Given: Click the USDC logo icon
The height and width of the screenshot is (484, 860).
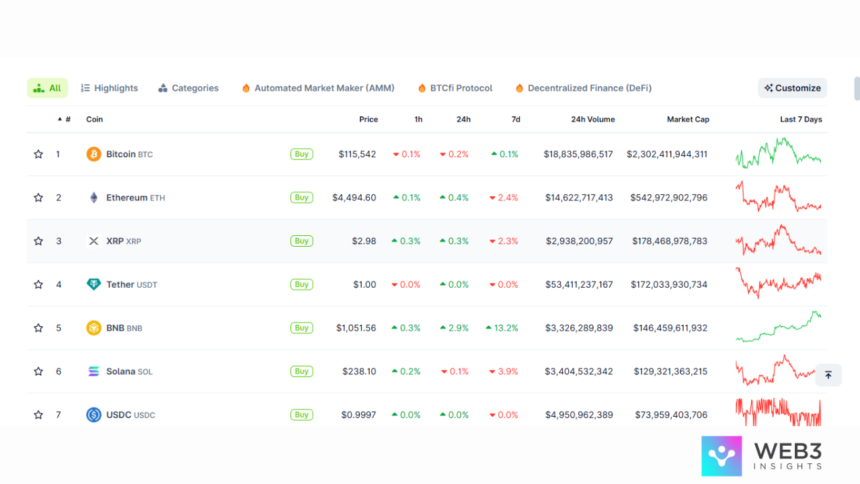Looking at the screenshot, I should [94, 415].
